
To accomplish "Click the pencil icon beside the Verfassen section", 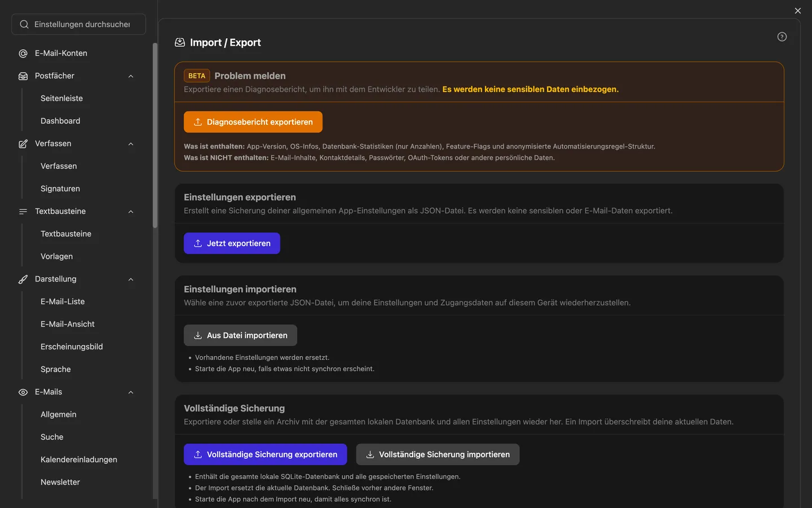I will [23, 144].
